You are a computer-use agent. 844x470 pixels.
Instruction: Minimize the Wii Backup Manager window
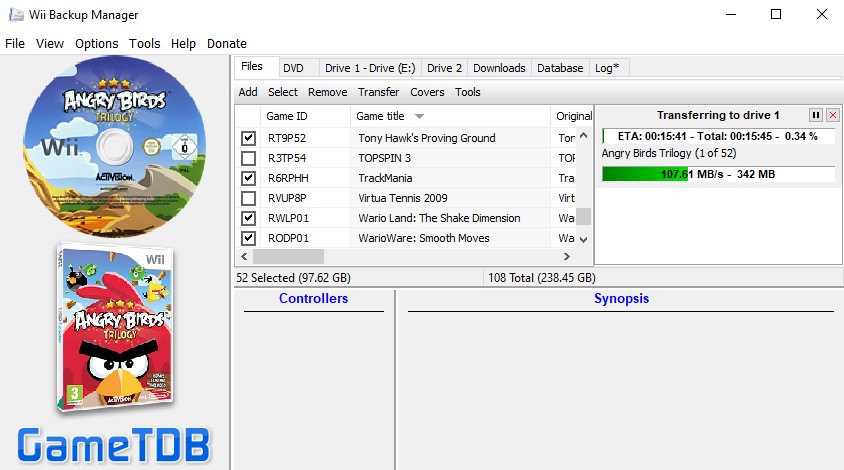(x=730, y=15)
